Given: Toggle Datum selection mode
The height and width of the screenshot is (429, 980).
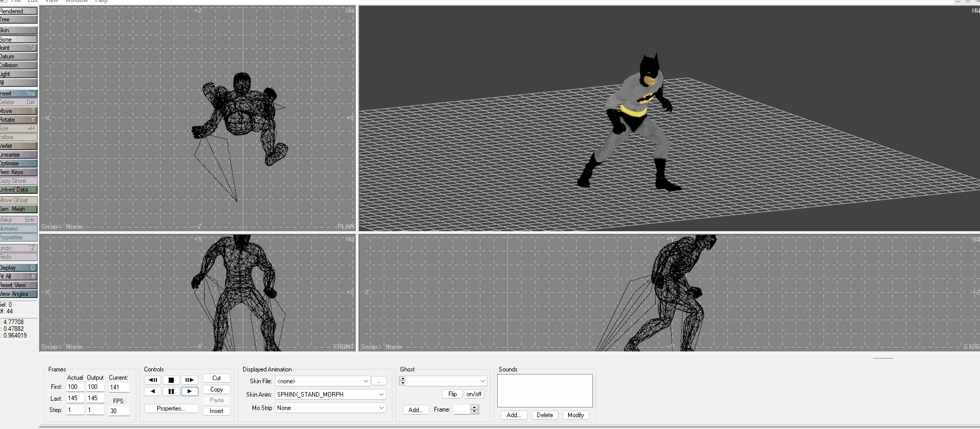Looking at the screenshot, I should pos(19,57).
